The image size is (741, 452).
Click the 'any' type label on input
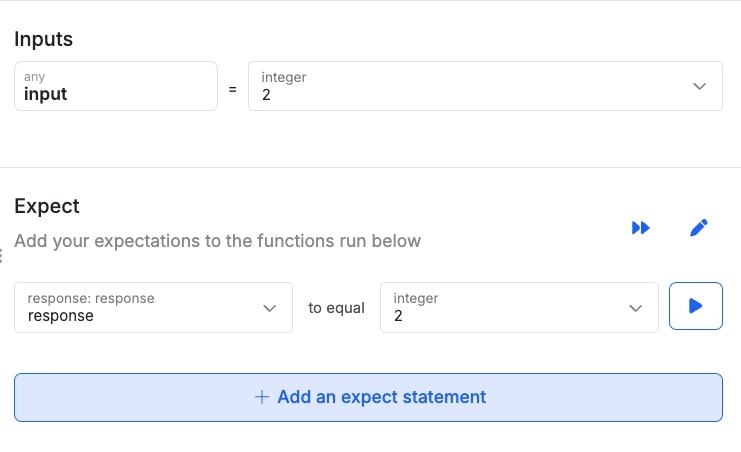tap(33, 77)
